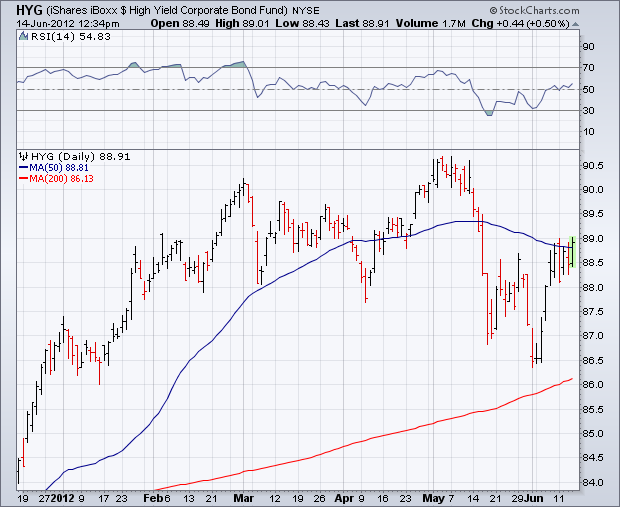Click the MA(50) 88.81 legend text
The image size is (620, 507).
59,168
